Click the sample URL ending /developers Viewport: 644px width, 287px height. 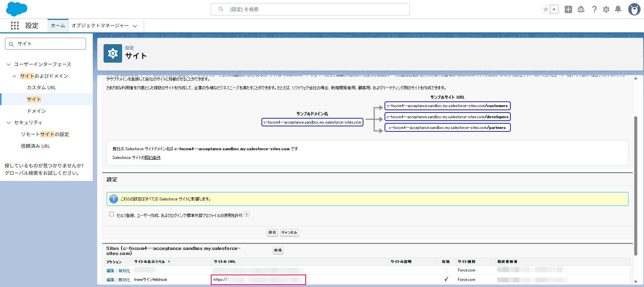click(x=447, y=117)
